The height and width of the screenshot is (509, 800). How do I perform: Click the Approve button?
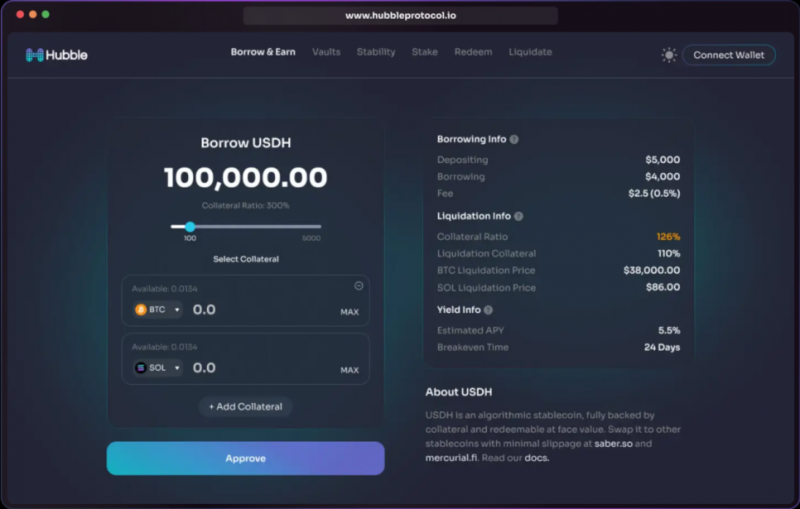coord(245,458)
